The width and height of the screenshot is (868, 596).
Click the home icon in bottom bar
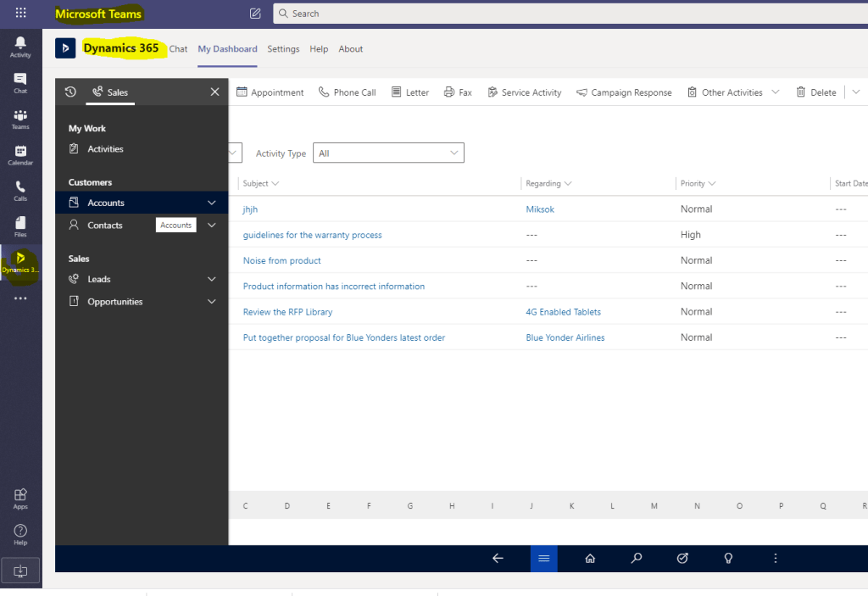click(x=590, y=558)
